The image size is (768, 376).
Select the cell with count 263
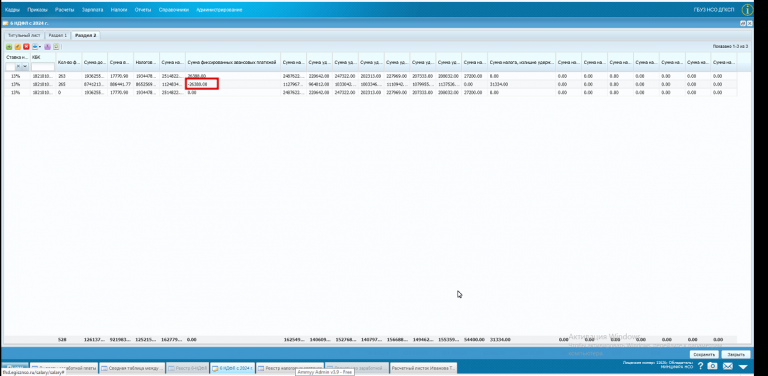[69, 76]
